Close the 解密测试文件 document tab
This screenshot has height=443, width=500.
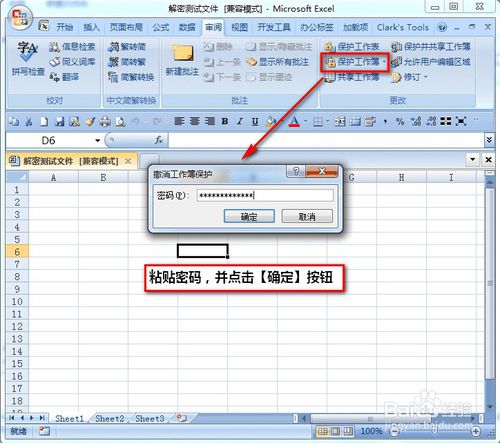tap(128, 161)
